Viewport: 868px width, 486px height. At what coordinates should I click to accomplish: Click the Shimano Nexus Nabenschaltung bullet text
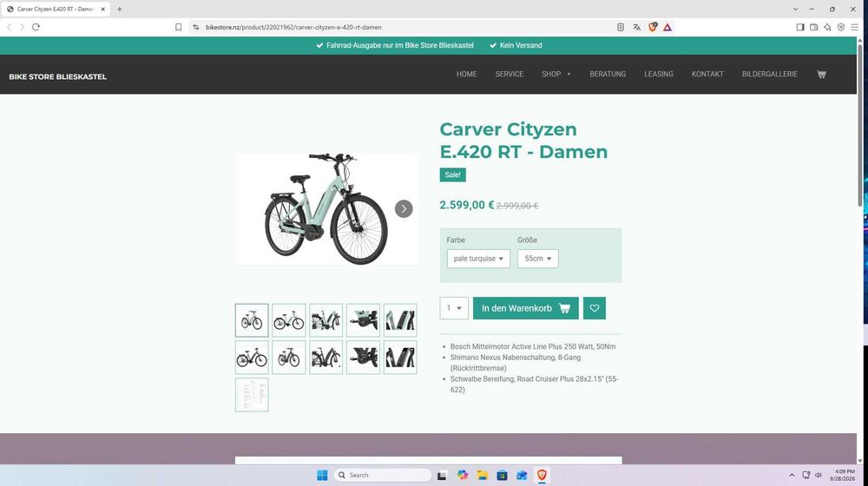tap(516, 363)
